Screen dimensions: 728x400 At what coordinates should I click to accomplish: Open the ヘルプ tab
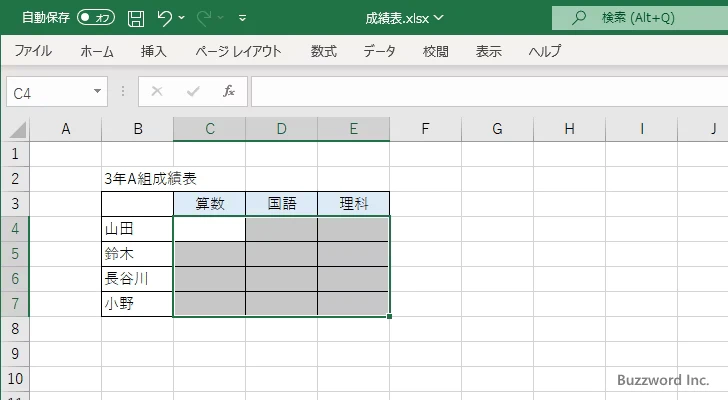[545, 51]
